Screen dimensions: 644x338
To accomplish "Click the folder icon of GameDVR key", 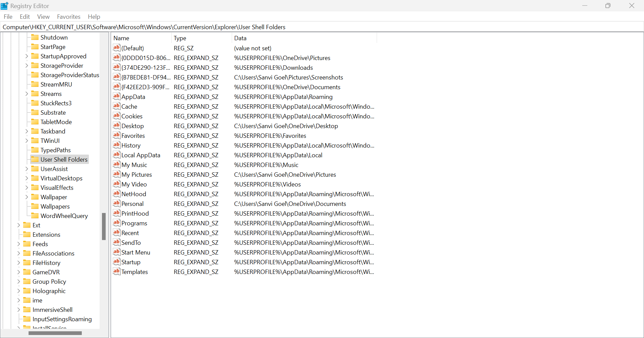I will coord(27,272).
